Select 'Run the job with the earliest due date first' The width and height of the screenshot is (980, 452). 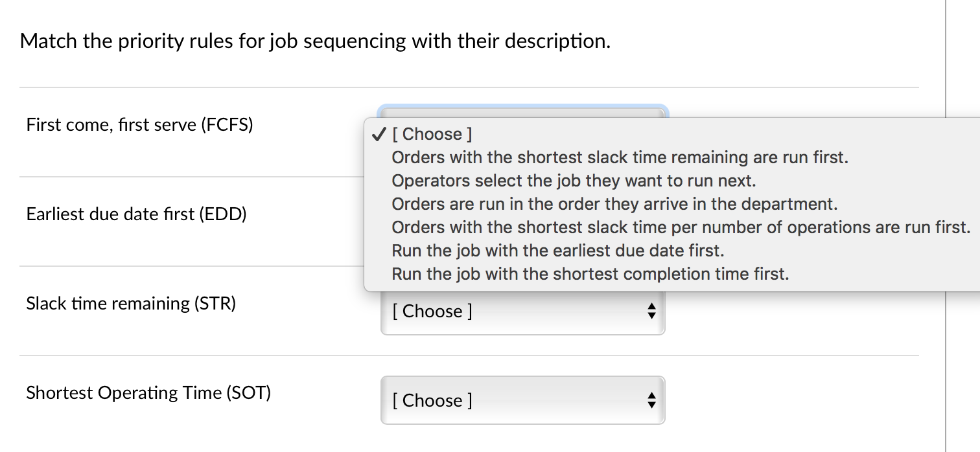coord(557,250)
